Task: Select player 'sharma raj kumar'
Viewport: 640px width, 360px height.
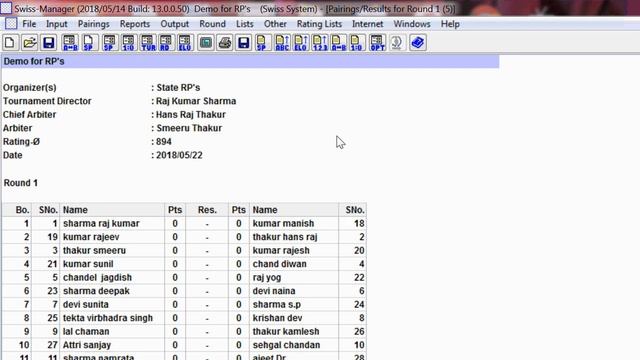Action: (101, 223)
